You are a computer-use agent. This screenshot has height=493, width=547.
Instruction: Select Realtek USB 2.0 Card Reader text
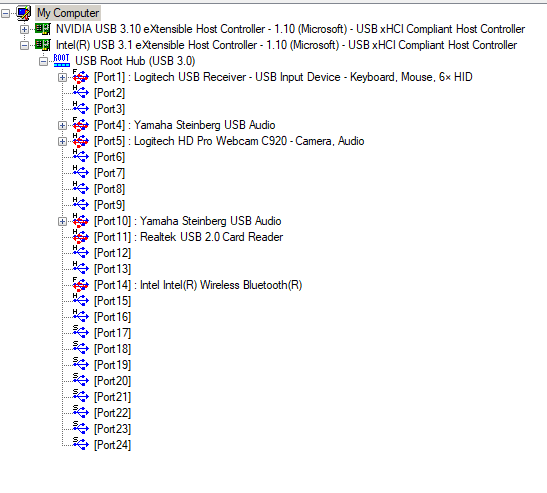point(188,237)
